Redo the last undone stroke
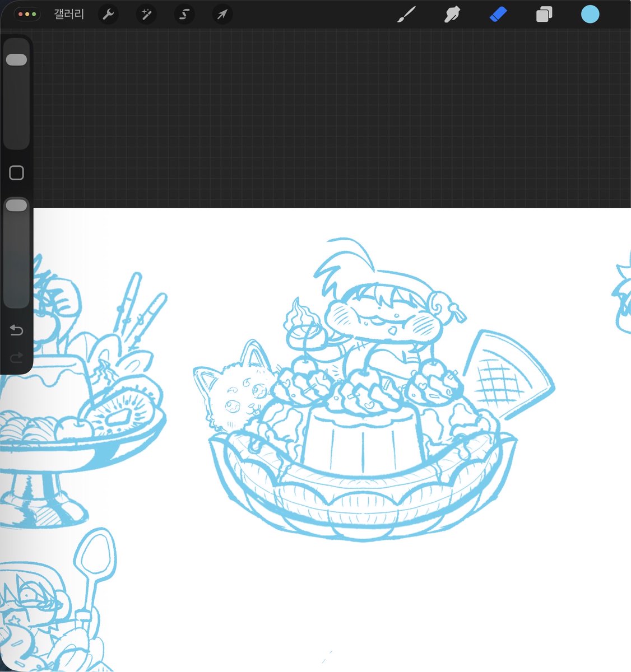The height and width of the screenshot is (672, 631). (x=16, y=357)
